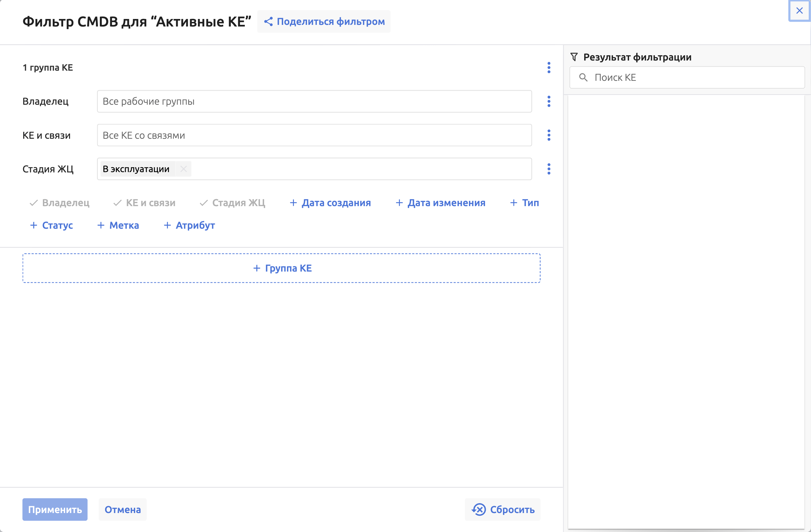Open three-dot menu for Владелец row
Screen dimensions: 811x532
click(549, 101)
